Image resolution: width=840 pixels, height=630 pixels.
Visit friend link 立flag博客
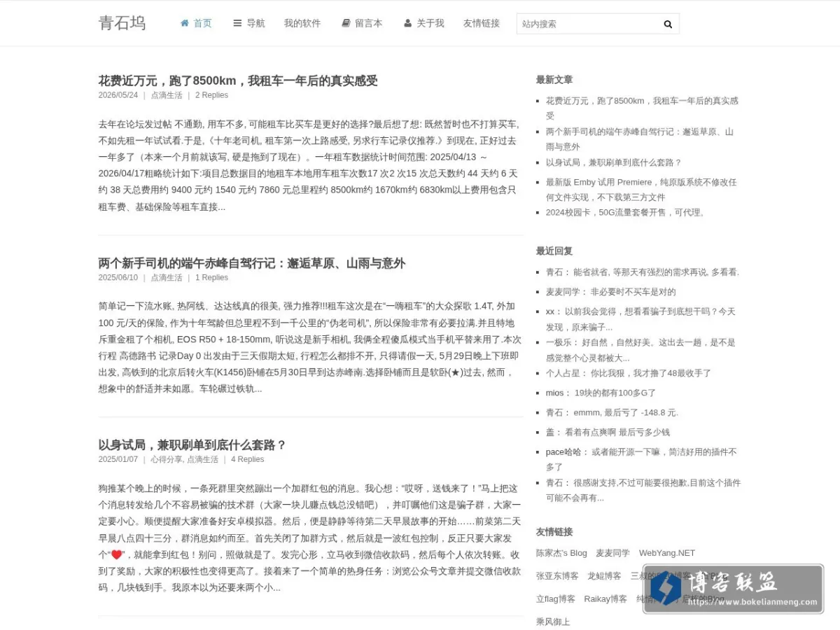pyautogui.click(x=556, y=599)
